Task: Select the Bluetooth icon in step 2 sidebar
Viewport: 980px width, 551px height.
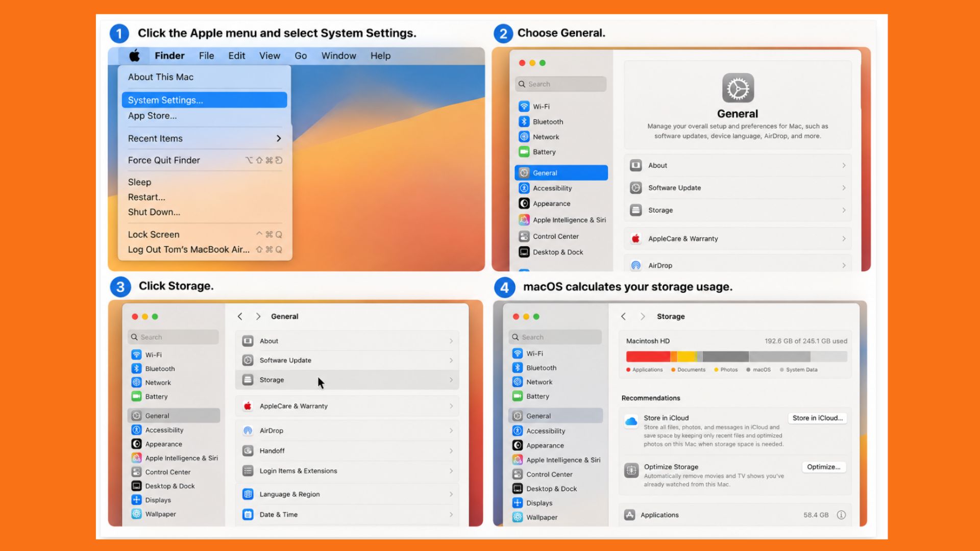Action: [x=524, y=122]
